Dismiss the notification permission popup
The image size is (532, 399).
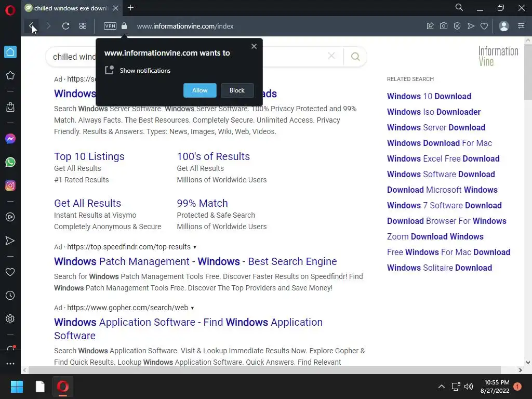click(254, 46)
